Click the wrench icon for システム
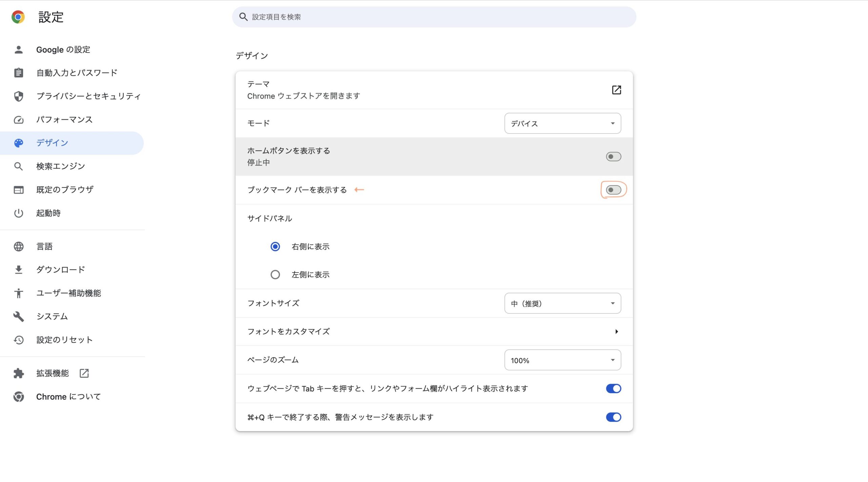 tap(19, 317)
